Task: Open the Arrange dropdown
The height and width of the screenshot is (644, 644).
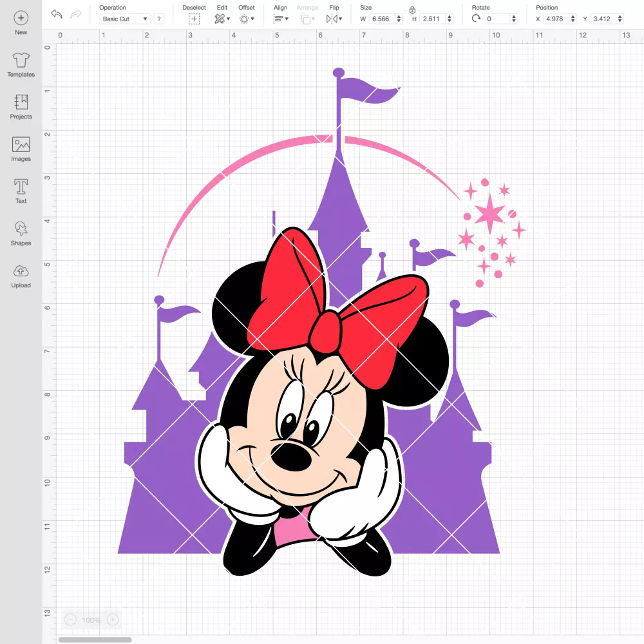Action: pos(307,19)
